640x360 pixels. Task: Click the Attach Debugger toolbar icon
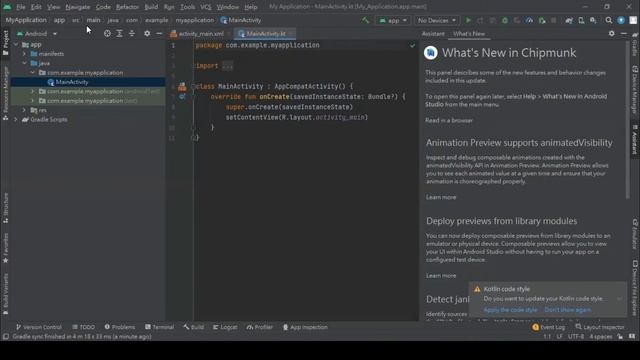click(542, 20)
